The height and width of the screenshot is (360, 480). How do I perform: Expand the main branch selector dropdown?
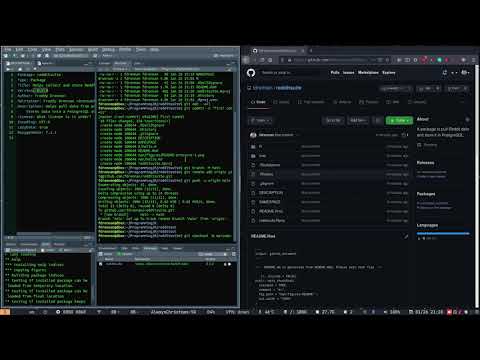click(x=261, y=120)
